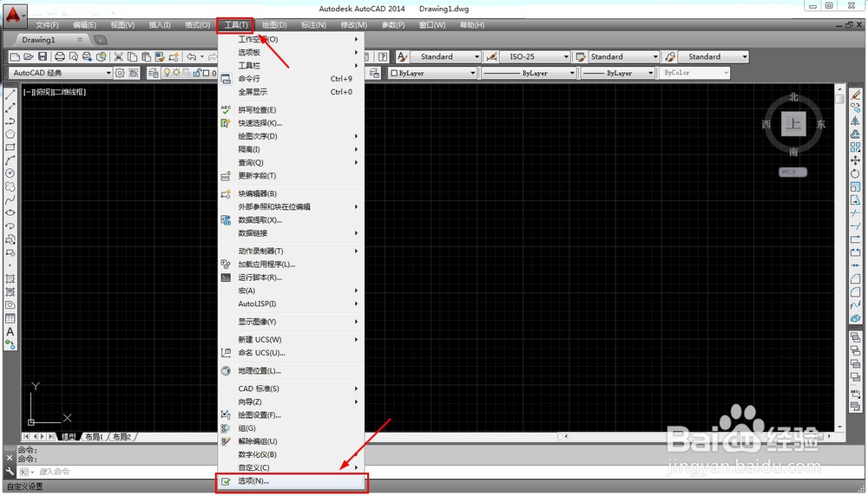Viewport: 868px width, 496px height.
Task: Click the viewport [-][俯视][二维线框] label
Action: point(55,92)
